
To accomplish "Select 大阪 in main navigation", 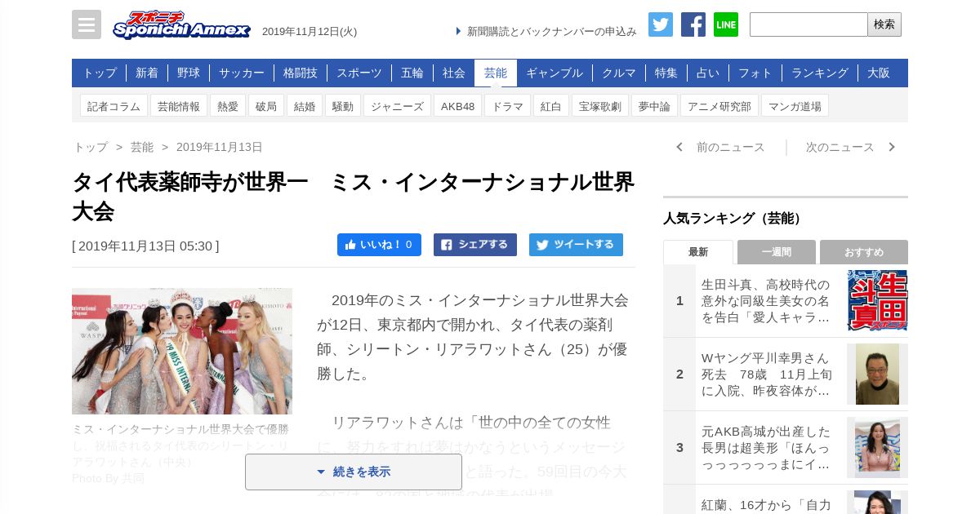I will coord(879,73).
